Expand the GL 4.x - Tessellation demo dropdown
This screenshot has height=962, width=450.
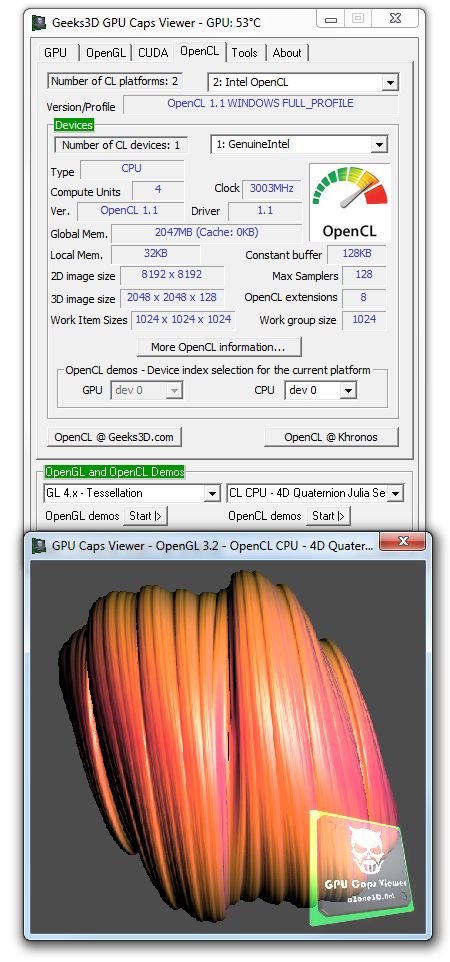point(212,493)
